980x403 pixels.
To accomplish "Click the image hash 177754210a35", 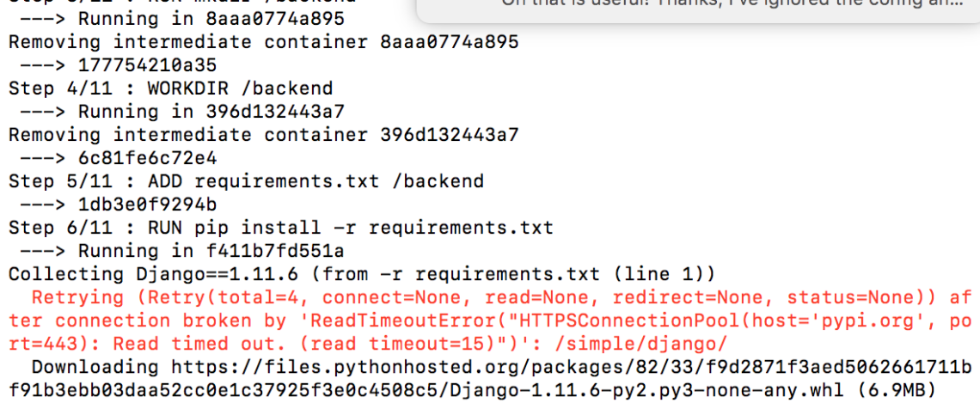I will tap(148, 65).
